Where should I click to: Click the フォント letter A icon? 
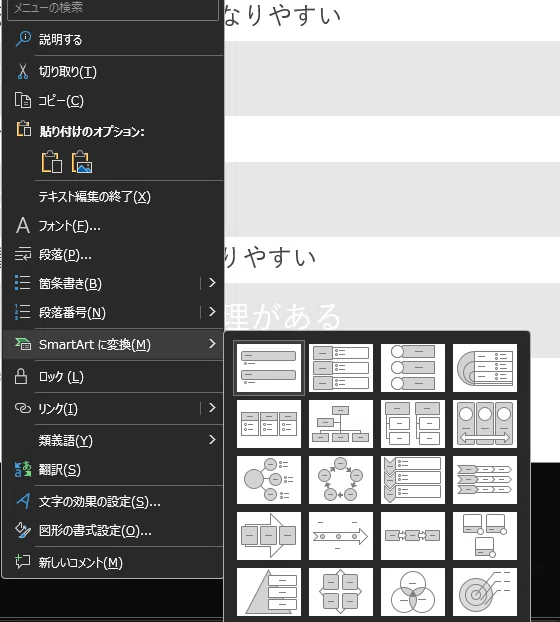click(x=23, y=225)
